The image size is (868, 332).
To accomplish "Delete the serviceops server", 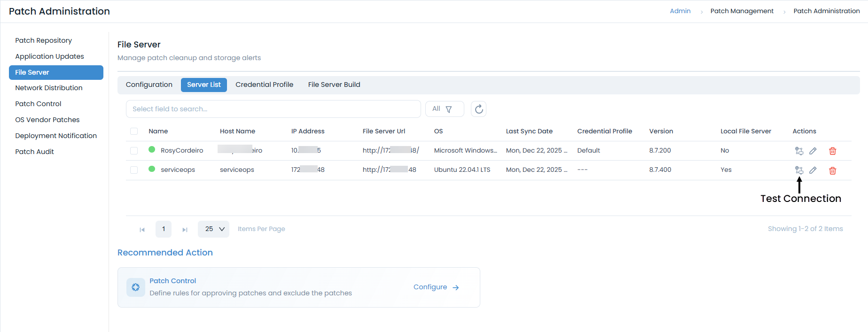I will tap(832, 170).
